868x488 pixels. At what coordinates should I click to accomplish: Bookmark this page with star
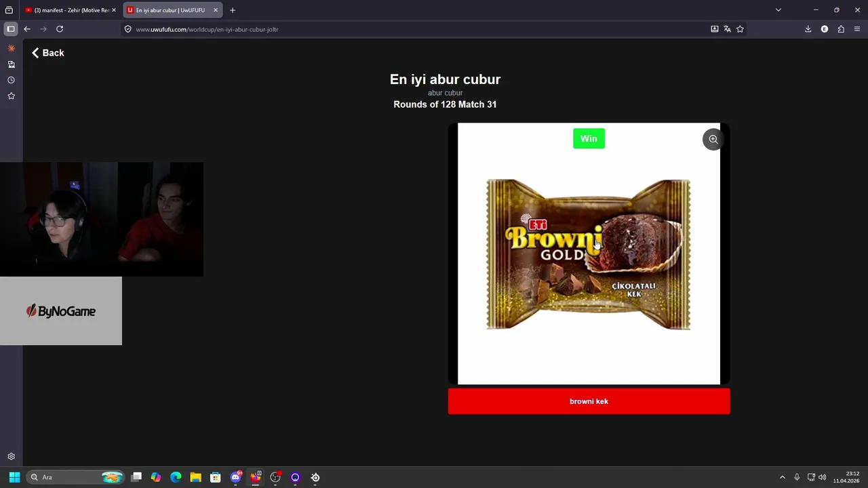coord(740,29)
